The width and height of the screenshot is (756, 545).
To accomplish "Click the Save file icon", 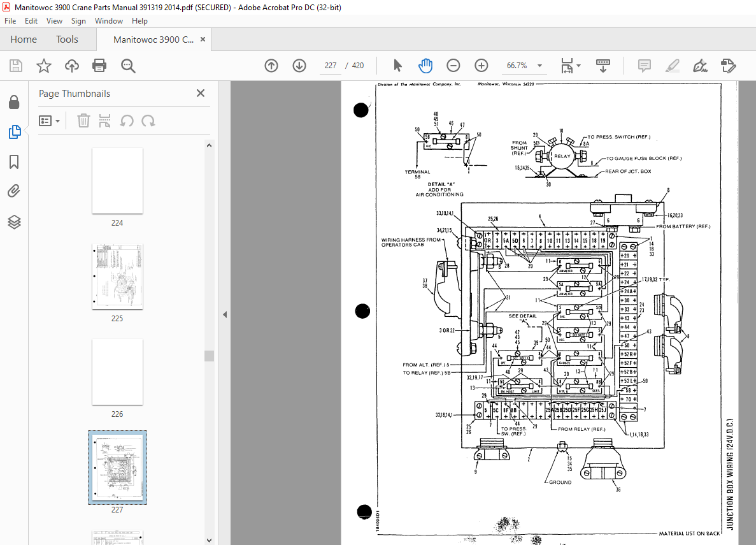I will point(16,66).
